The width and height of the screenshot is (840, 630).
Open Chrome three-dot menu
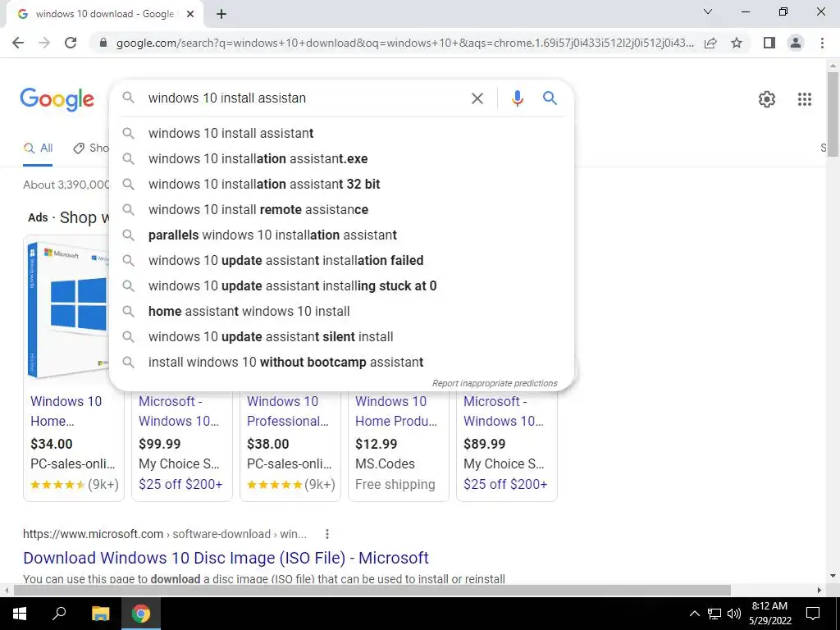point(822,43)
